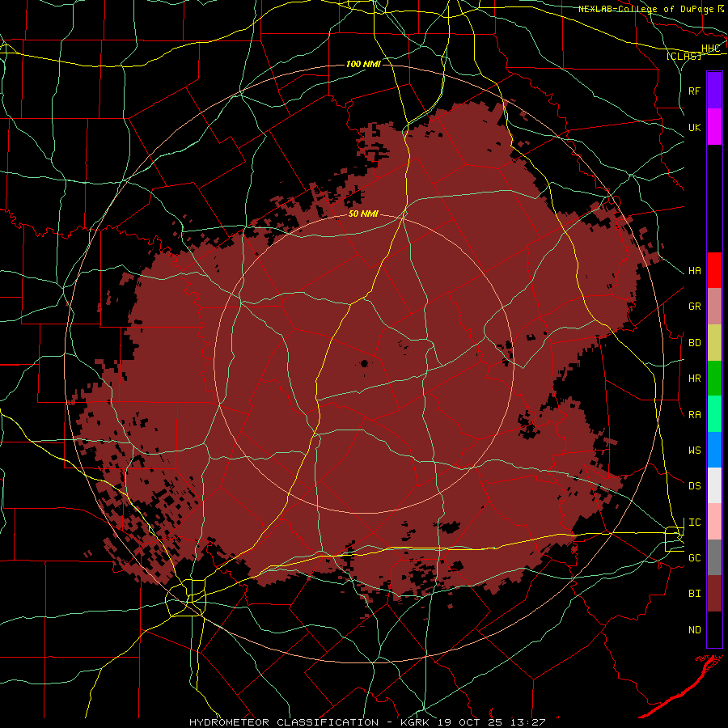The image size is (728, 728).
Task: Click the ND black legend swatch
Action: 714,629
